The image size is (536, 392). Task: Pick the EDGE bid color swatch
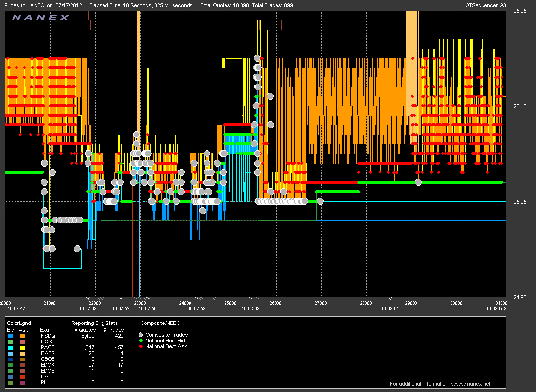click(11, 371)
